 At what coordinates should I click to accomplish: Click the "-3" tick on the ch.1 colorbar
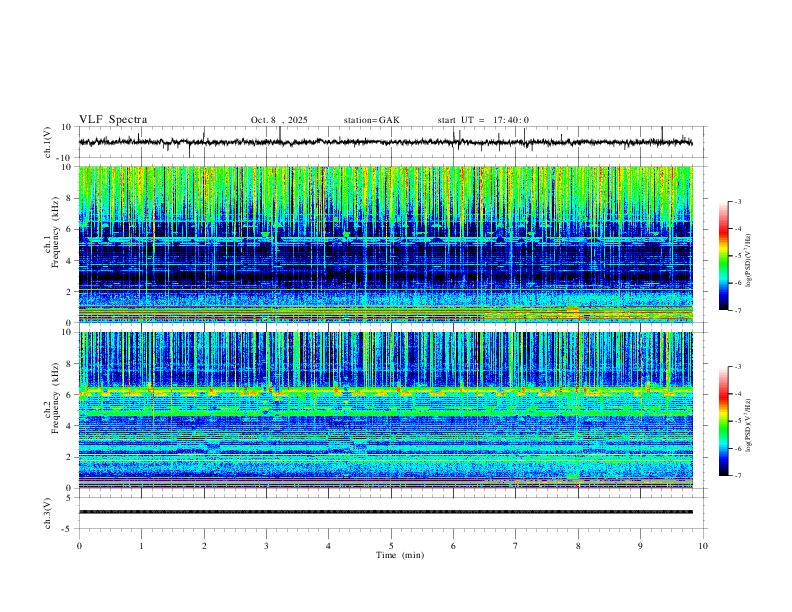(738, 201)
